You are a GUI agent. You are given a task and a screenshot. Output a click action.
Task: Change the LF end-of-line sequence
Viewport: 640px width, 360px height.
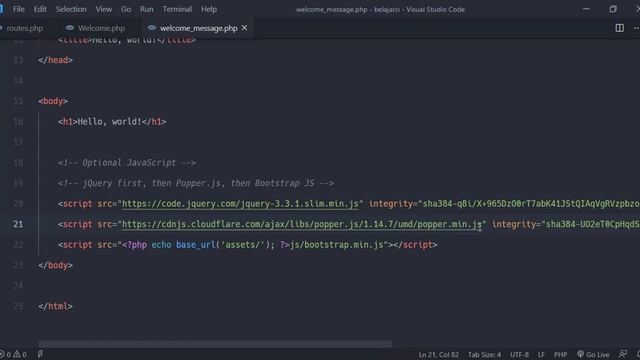(541, 355)
